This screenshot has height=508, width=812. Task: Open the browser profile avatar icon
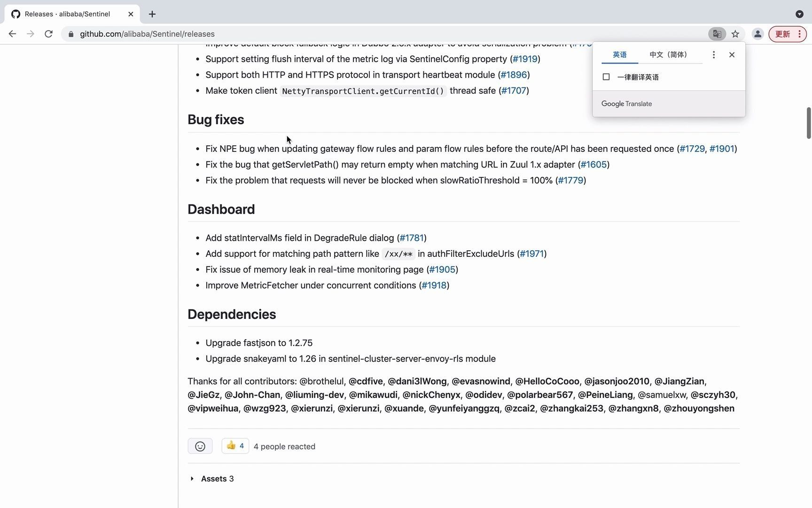point(757,34)
